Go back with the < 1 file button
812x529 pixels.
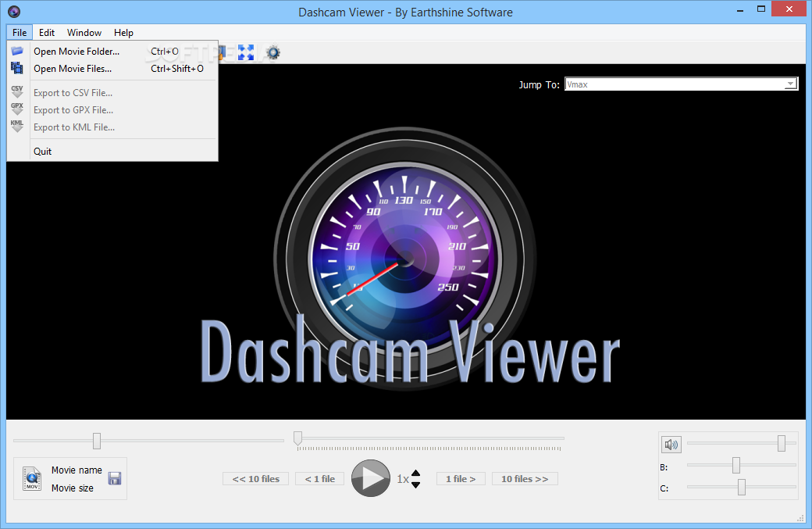click(320, 479)
